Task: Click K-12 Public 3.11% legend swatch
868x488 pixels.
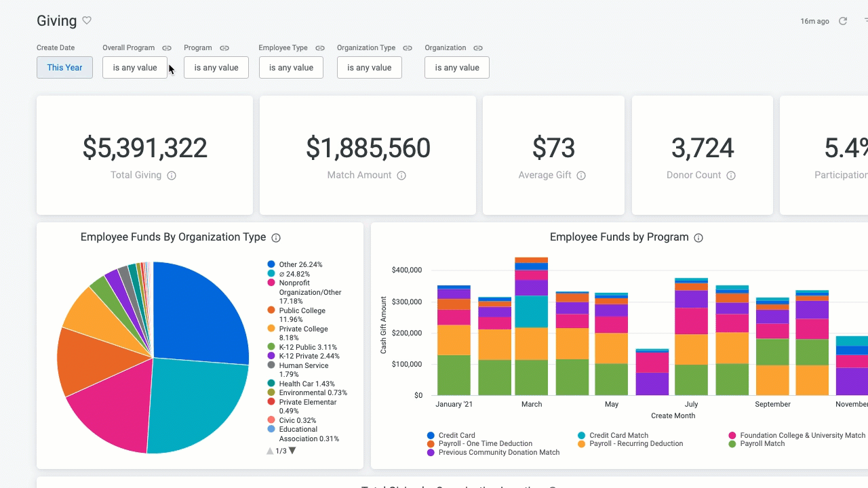Action: click(x=271, y=347)
